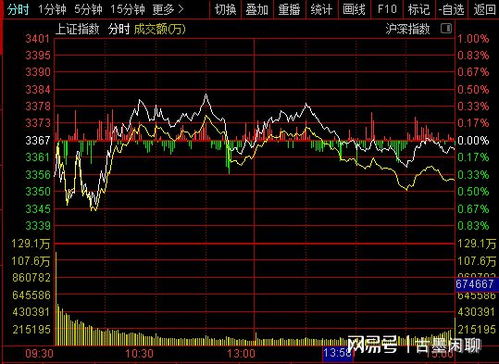This screenshot has height=364, width=499.
Task: Click the 沪深指数 label
Action: (x=408, y=29)
